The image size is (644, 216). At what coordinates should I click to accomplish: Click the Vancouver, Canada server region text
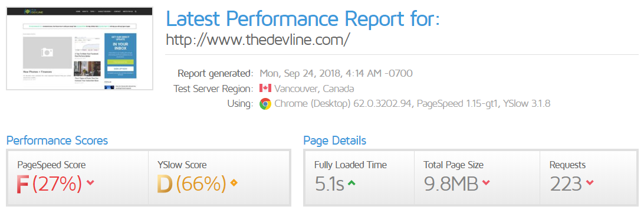(x=314, y=89)
